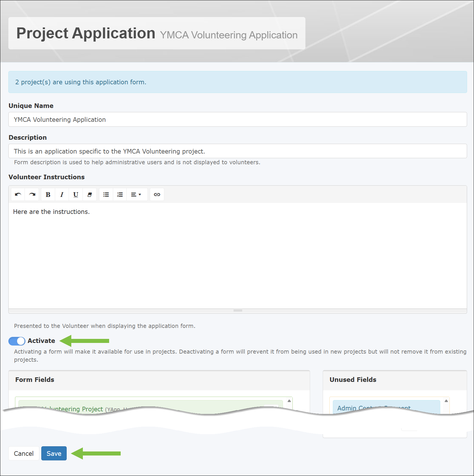Insert a numbered list
Viewport: 474px width, 476px height.
pos(120,195)
